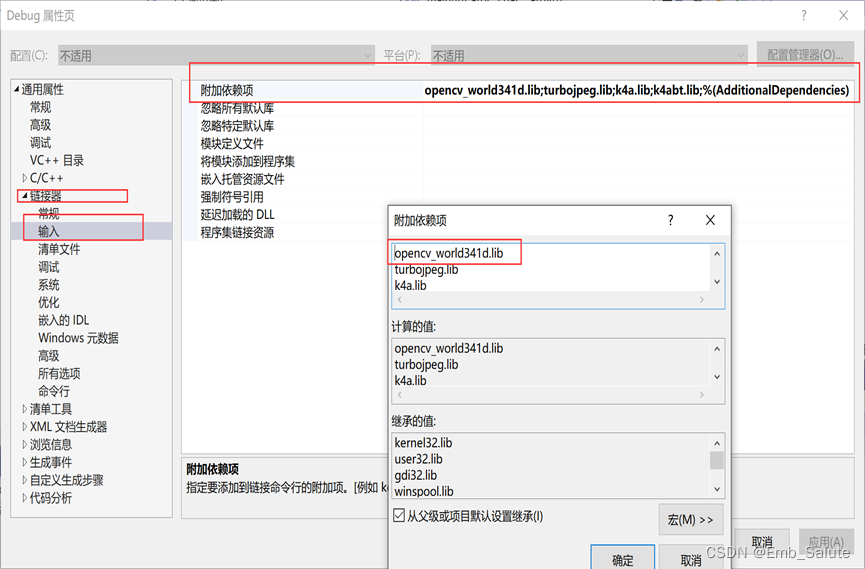The width and height of the screenshot is (865, 569).
Task: Open the 平台 dropdown
Action: 589,55
